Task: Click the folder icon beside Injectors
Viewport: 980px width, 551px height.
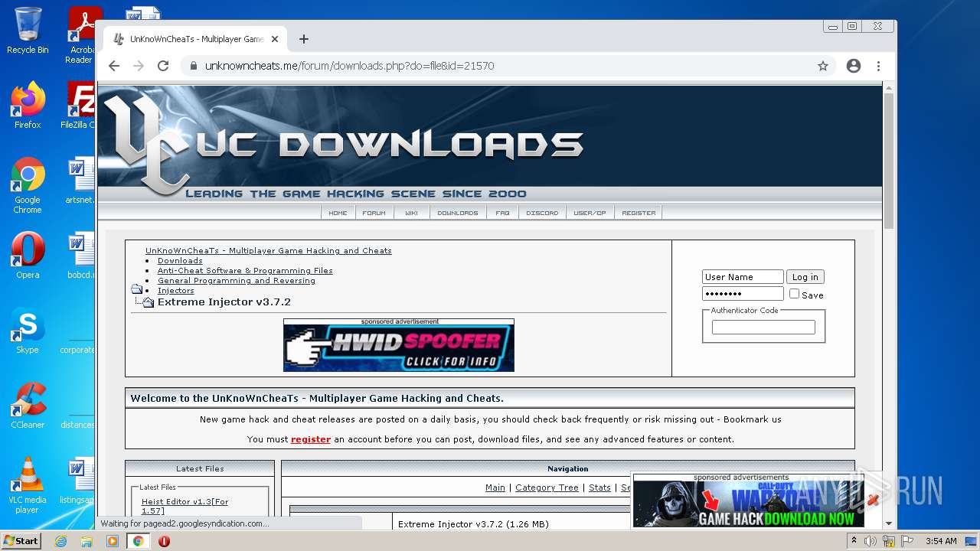Action: click(137, 289)
